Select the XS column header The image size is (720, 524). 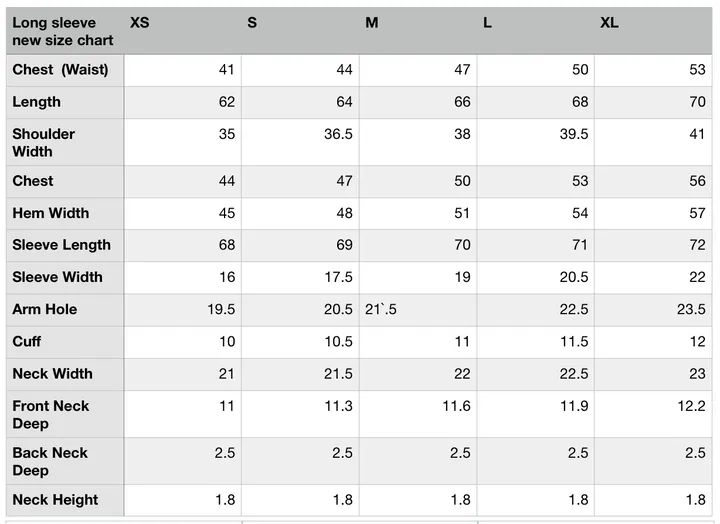click(140, 23)
